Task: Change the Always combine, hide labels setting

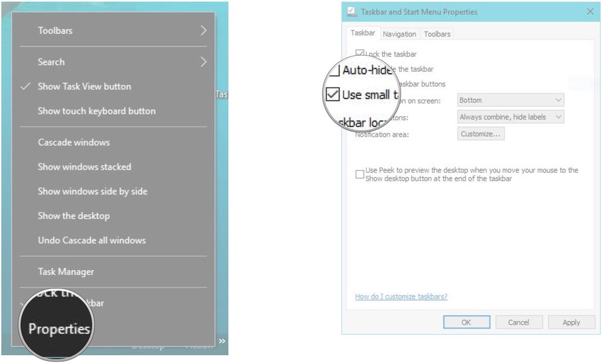Action: pyautogui.click(x=509, y=116)
